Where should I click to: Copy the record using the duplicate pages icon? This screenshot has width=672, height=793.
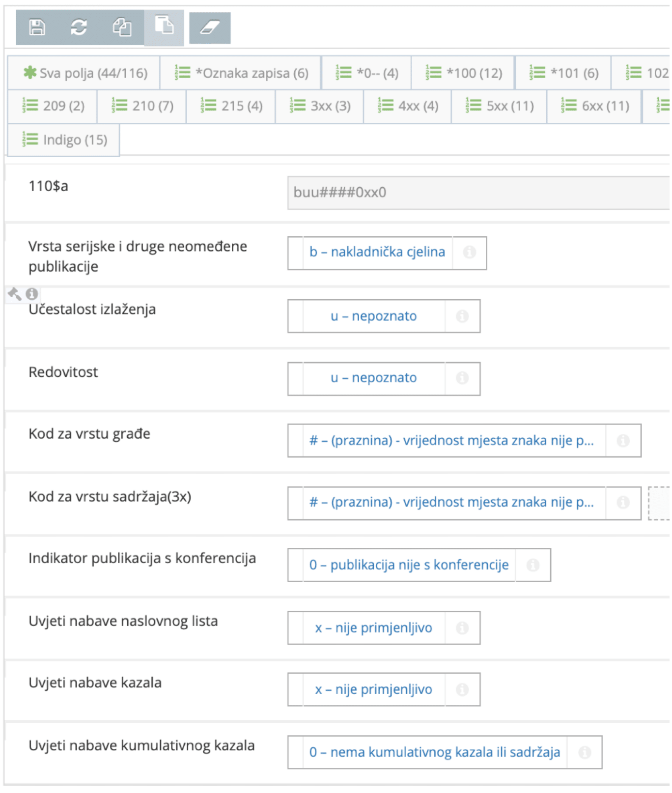pos(122,28)
